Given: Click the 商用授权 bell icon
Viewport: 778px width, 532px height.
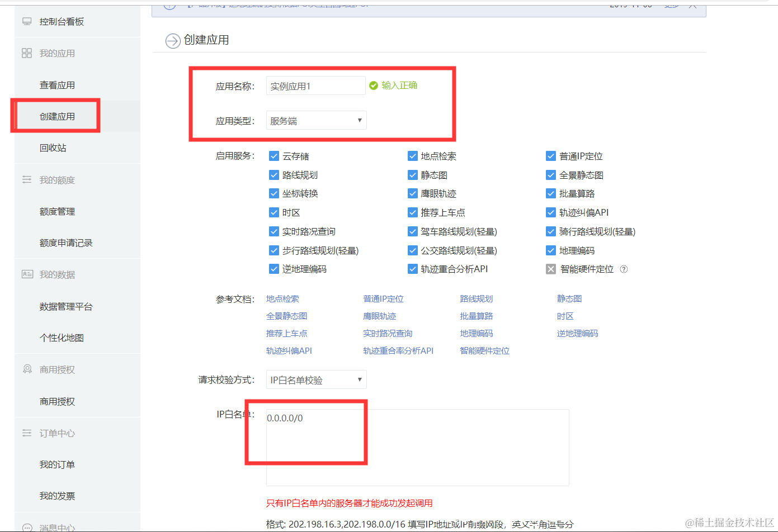Looking at the screenshot, I should click(x=26, y=369).
